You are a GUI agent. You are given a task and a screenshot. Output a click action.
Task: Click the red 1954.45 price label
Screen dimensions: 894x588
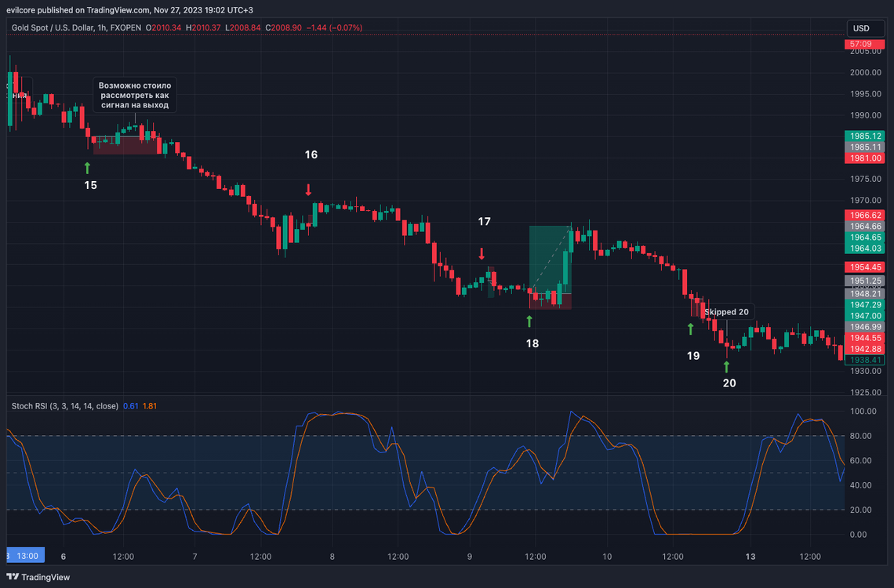[x=864, y=267]
